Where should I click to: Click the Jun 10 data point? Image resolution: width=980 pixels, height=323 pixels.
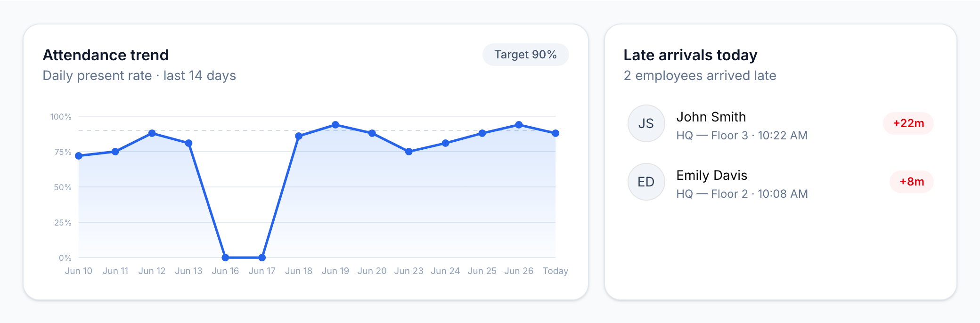[x=79, y=156]
